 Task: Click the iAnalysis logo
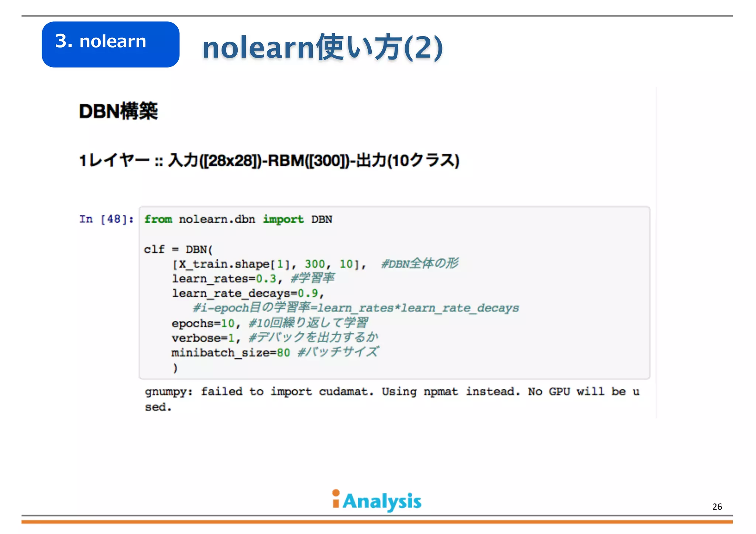click(377, 501)
